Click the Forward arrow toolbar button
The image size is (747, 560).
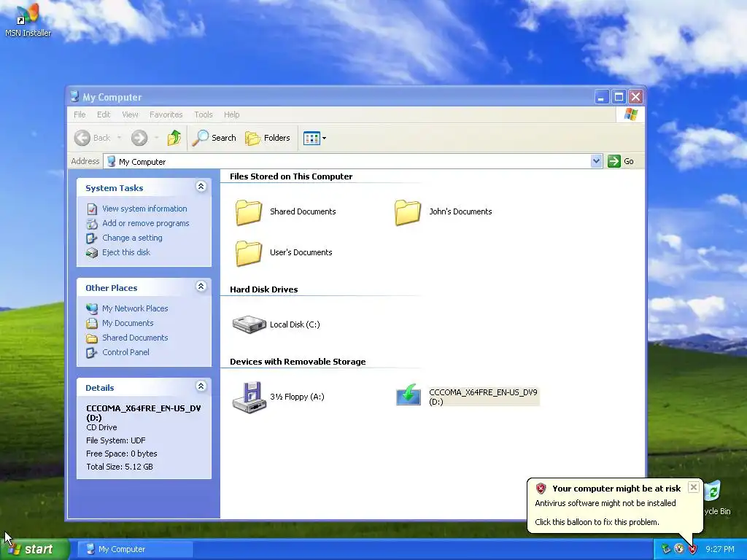pyautogui.click(x=139, y=138)
